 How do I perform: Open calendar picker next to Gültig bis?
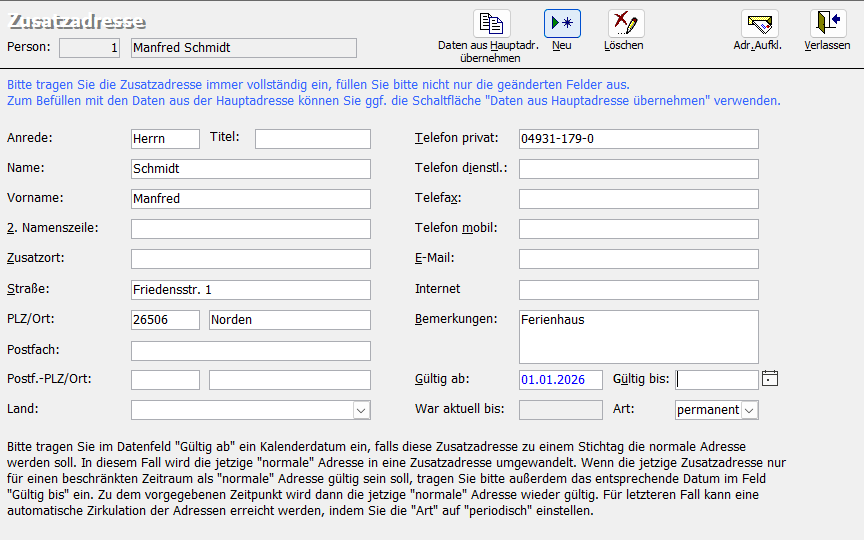[x=769, y=379]
